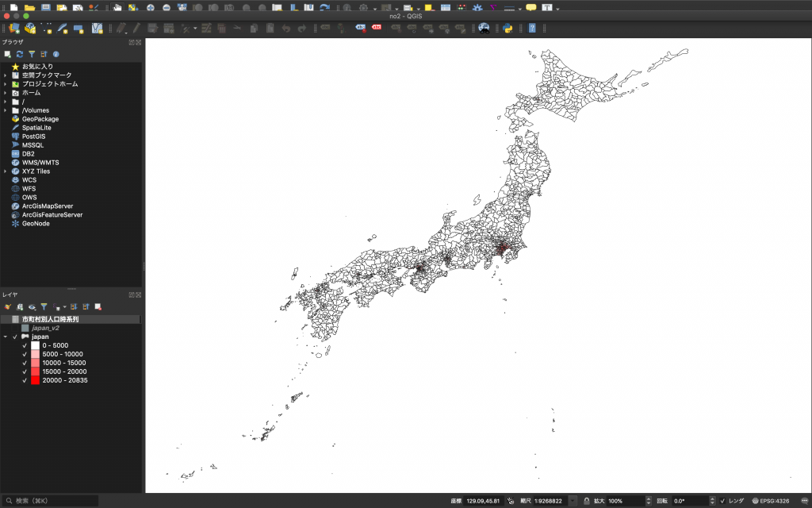Uncheck the 10000 - 15000 class
The width and height of the screenshot is (812, 508).
click(x=25, y=363)
